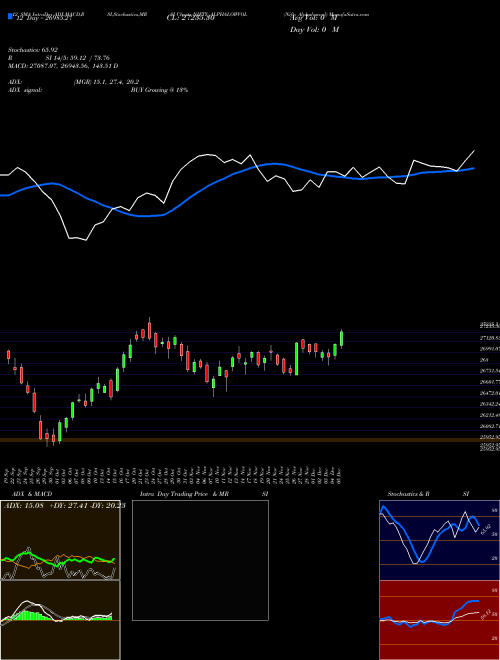Click the 'Intra Day Trading Price & MR' title

coord(184,494)
